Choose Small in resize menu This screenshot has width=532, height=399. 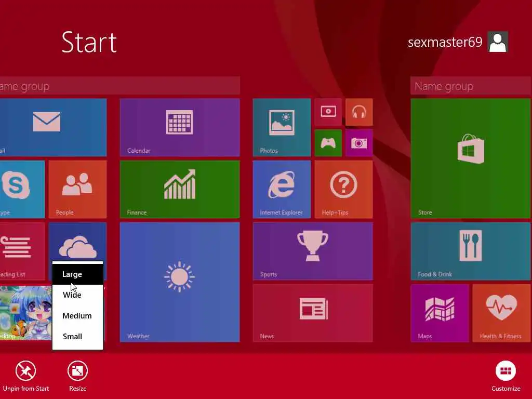[78, 337]
